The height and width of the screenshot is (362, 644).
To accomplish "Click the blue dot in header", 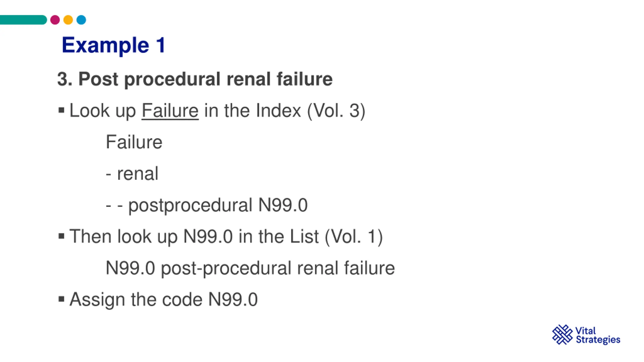I will click(81, 20).
